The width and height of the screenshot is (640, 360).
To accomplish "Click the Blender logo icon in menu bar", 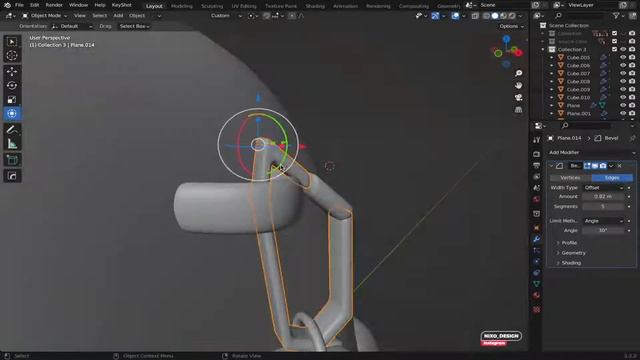I will click(x=7, y=5).
